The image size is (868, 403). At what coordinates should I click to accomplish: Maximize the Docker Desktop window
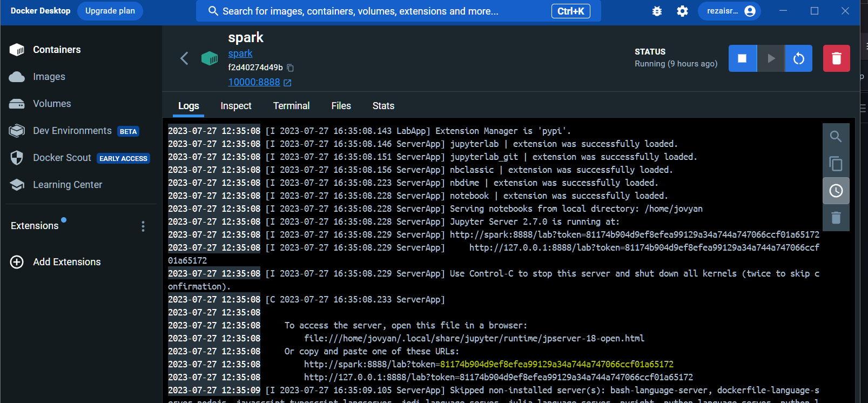(815, 11)
